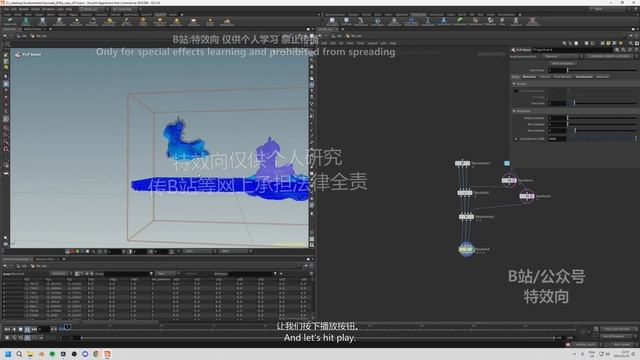Select the rightmost purple-ringed network node
The width and height of the screenshot is (640, 360).
[527, 196]
